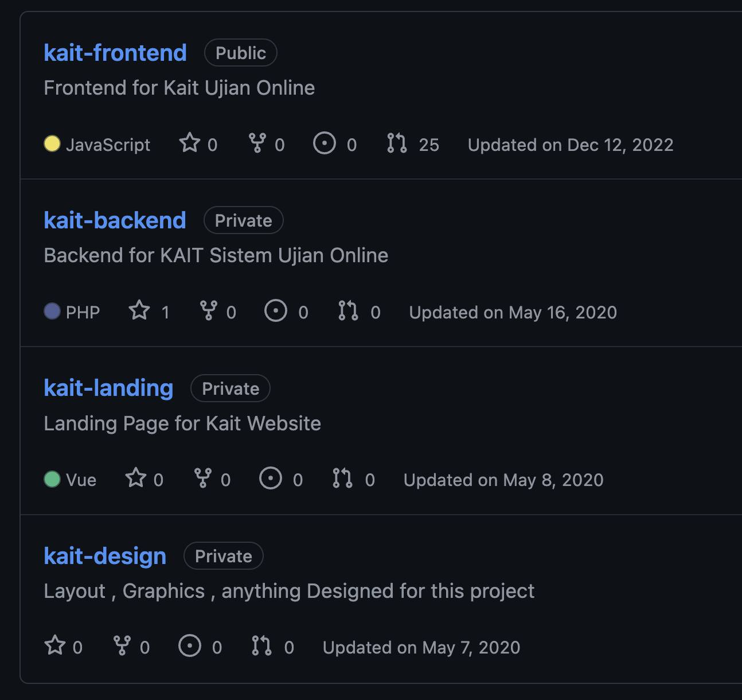Click the fork icon for kait-frontend
Screen dimensions: 742x700
pos(257,143)
